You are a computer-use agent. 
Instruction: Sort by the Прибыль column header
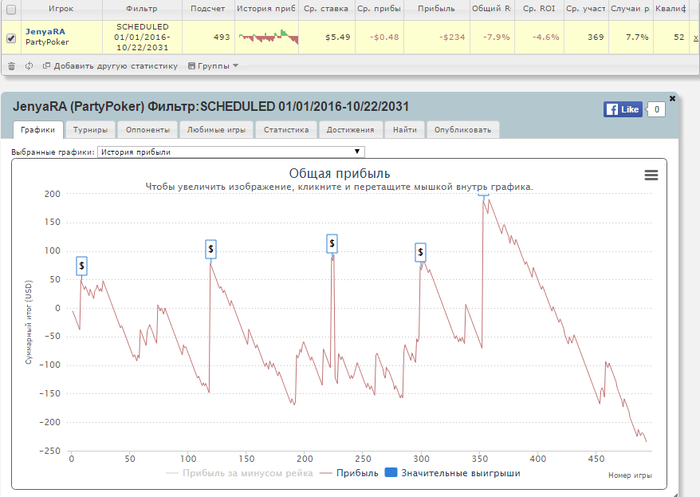pos(436,8)
